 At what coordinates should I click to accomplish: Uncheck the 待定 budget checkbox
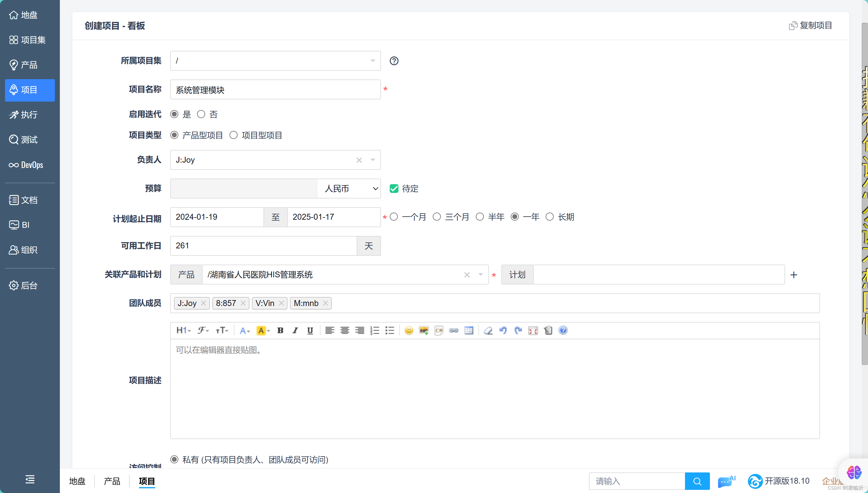coord(394,189)
